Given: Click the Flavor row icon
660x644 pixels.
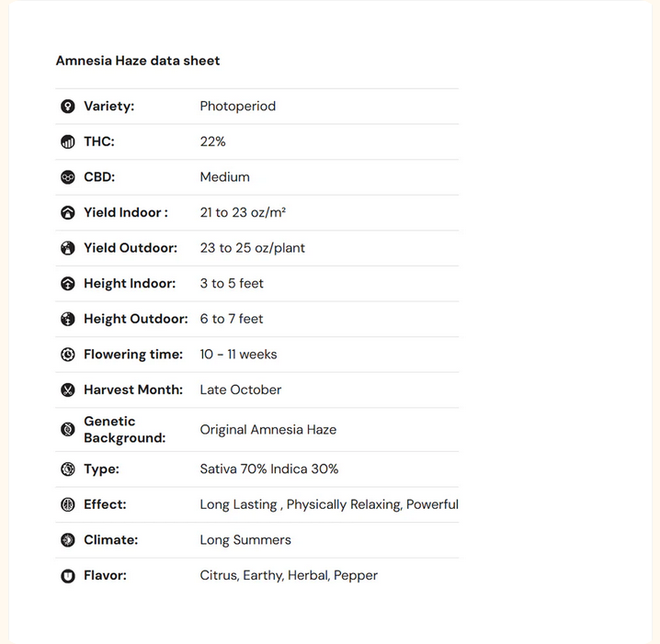Looking at the screenshot, I should coord(67,576).
